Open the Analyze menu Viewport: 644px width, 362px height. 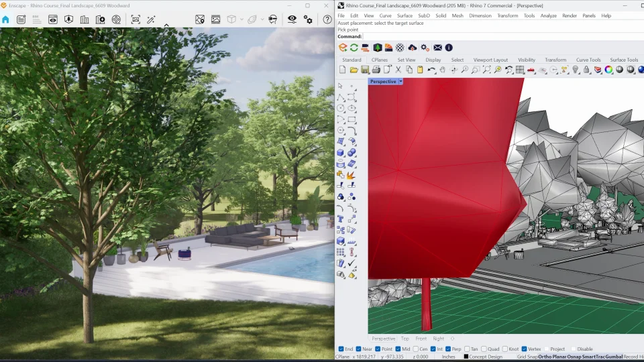click(548, 15)
